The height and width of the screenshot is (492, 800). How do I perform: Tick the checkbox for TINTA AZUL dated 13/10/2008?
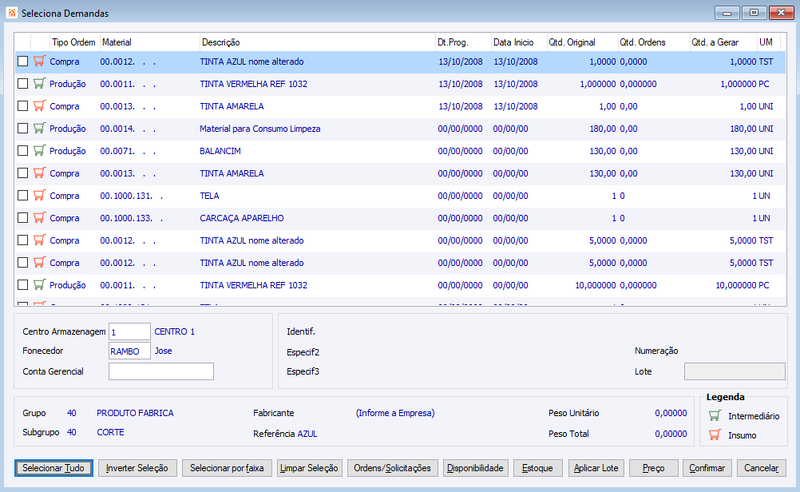pos(22,61)
